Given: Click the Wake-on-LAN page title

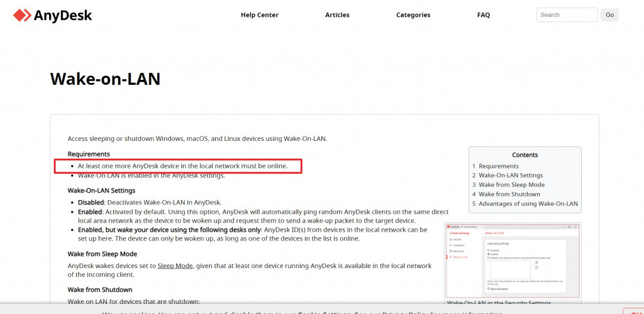Looking at the screenshot, I should click(105, 79).
